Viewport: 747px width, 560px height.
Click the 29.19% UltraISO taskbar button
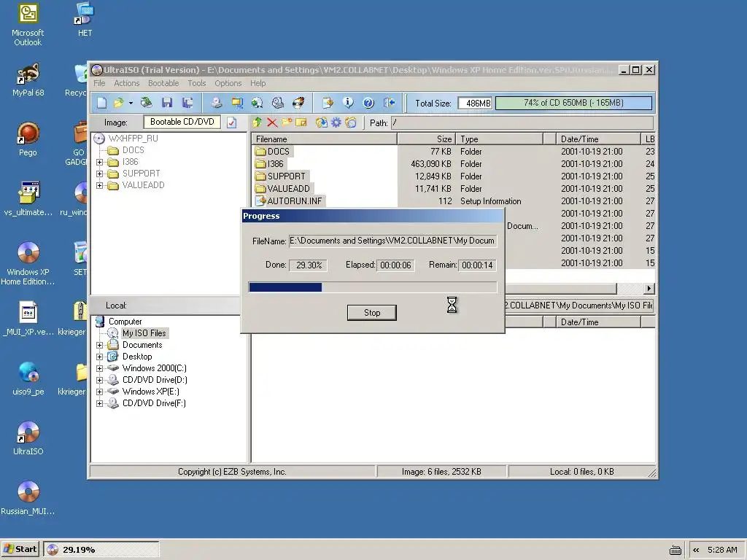click(101, 550)
